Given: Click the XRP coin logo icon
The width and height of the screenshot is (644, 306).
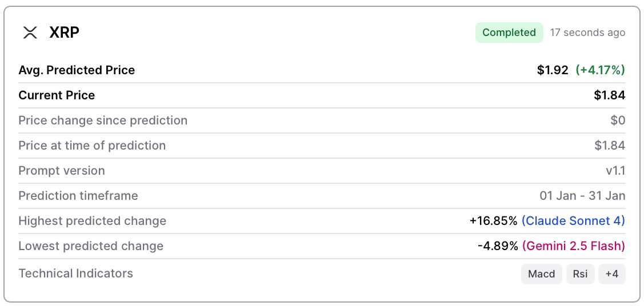Looking at the screenshot, I should (x=30, y=33).
